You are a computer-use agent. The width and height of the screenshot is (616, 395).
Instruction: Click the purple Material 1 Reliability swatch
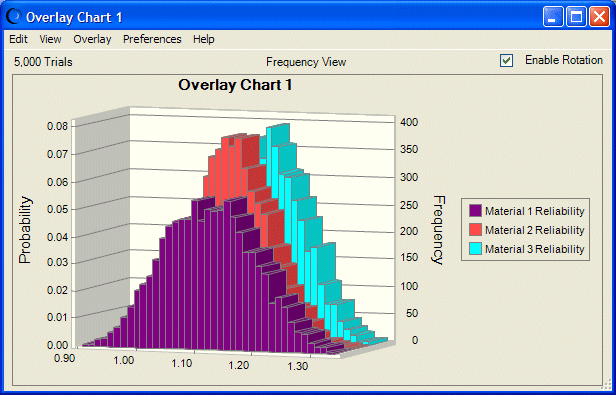(475, 211)
